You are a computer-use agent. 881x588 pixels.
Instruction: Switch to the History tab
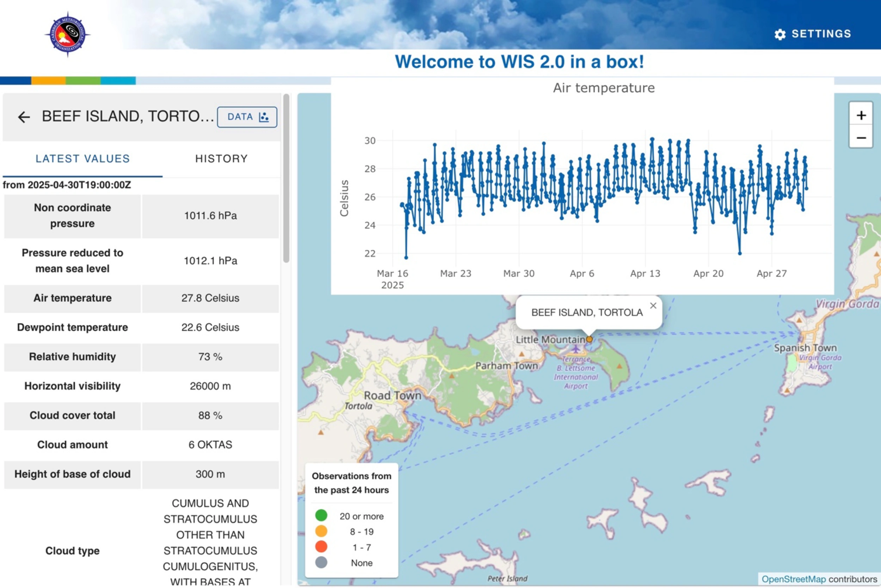click(221, 159)
